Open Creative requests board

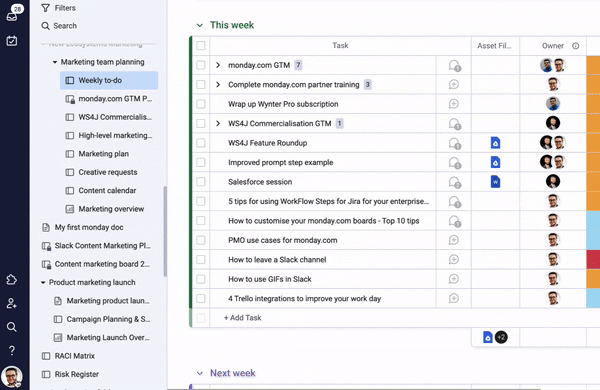point(109,172)
